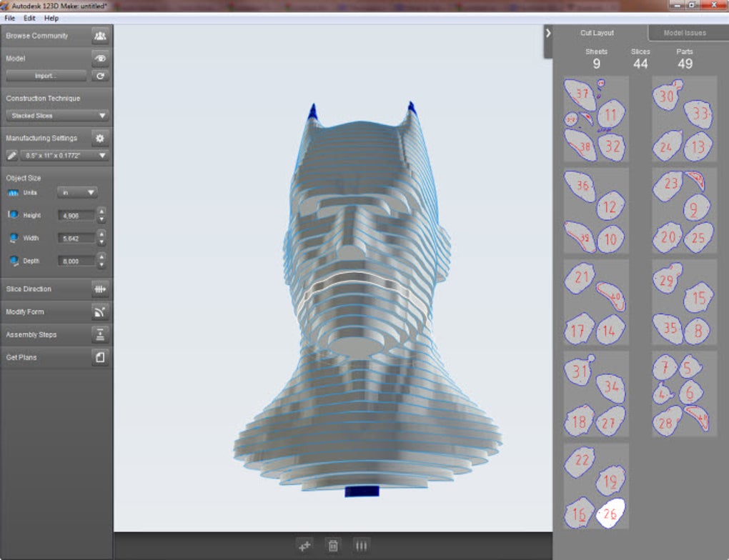Select part 30 in cut layout
Viewport: 729px width, 560px height.
(x=667, y=96)
